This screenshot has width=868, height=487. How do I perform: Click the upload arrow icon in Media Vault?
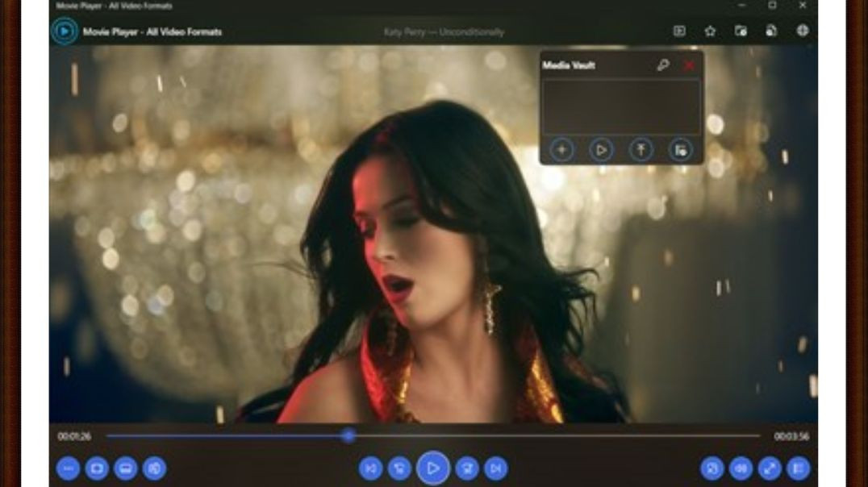641,150
